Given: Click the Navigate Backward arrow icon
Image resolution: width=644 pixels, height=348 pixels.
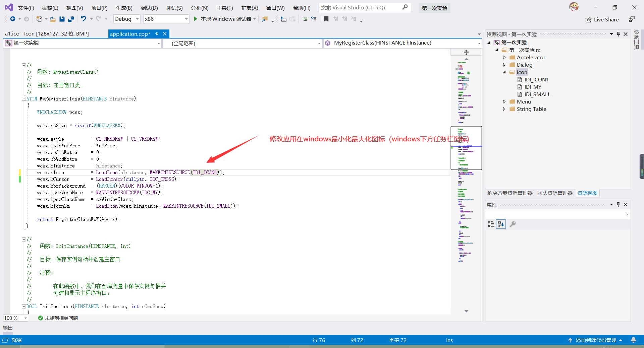Looking at the screenshot, I should click(x=13, y=19).
